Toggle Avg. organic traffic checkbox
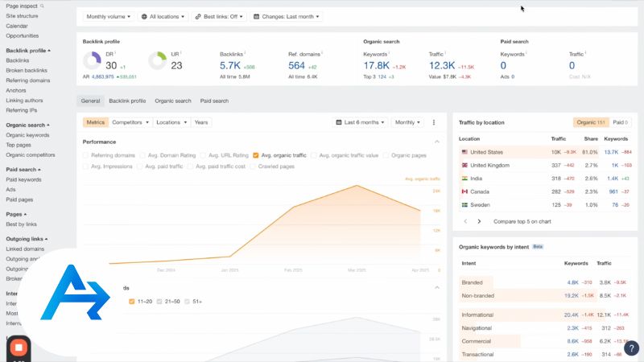Viewport: 644px width, 362px height. (x=256, y=155)
